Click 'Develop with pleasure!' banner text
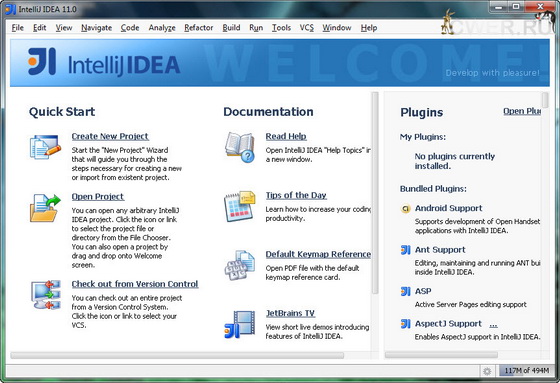This screenshot has height=383, width=560. click(492, 73)
